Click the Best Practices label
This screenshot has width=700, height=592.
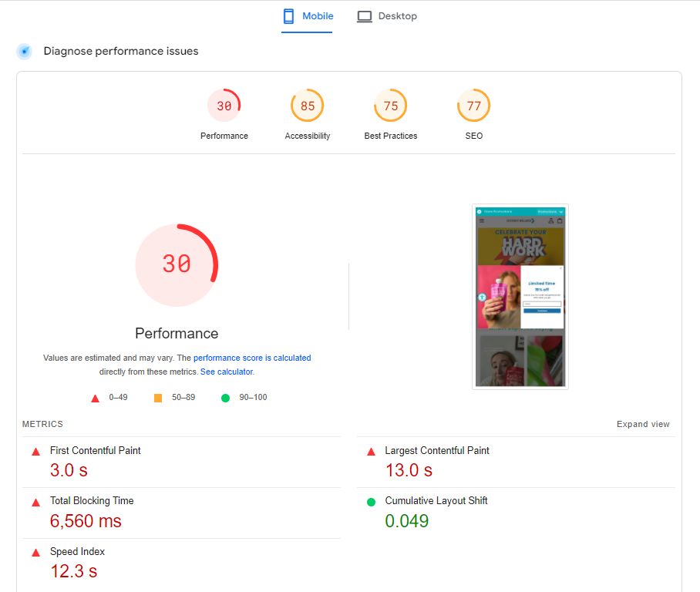click(391, 136)
